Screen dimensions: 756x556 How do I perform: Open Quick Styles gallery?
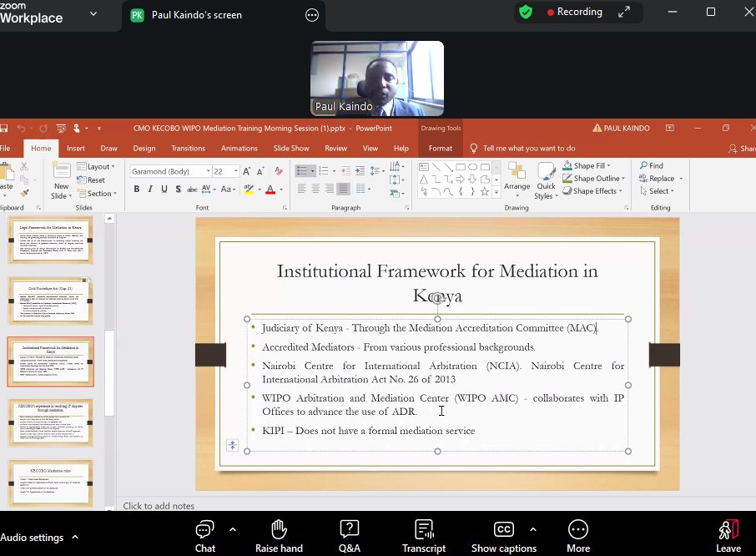pyautogui.click(x=547, y=180)
